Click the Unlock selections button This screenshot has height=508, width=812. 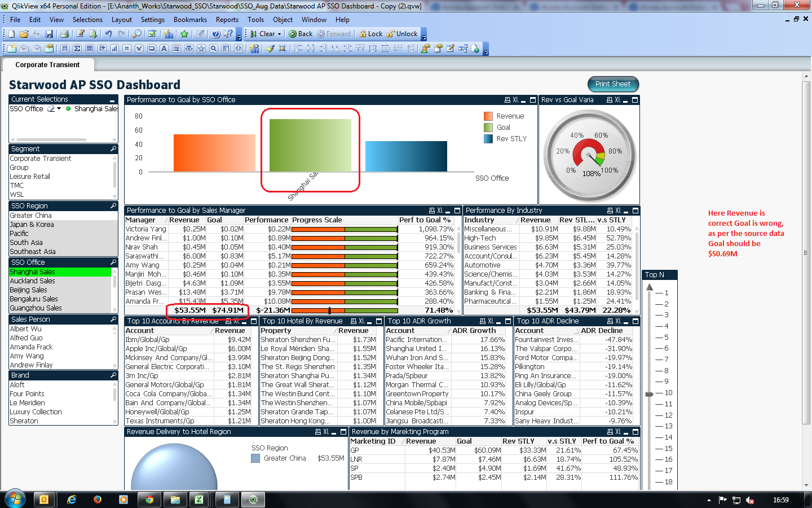402,34
